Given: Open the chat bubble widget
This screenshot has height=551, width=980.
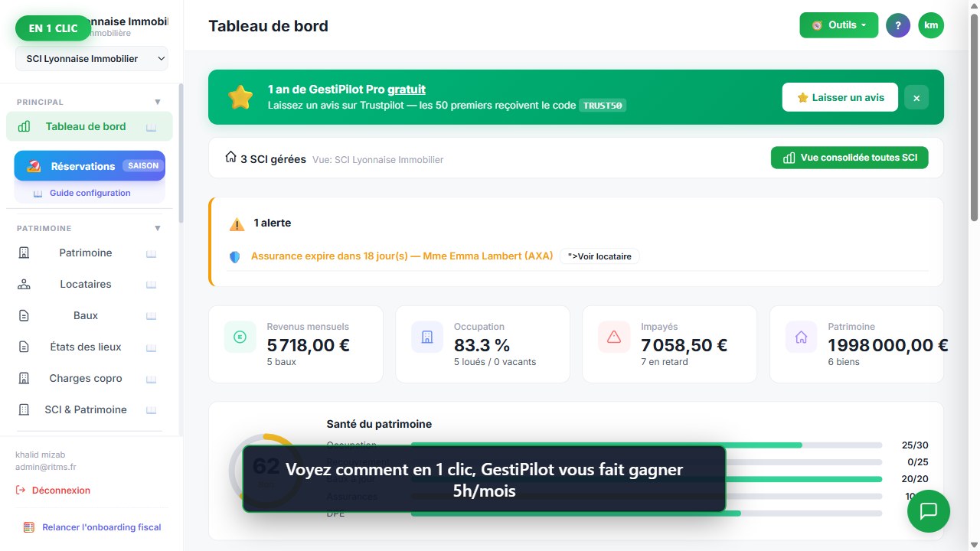Looking at the screenshot, I should [x=929, y=511].
